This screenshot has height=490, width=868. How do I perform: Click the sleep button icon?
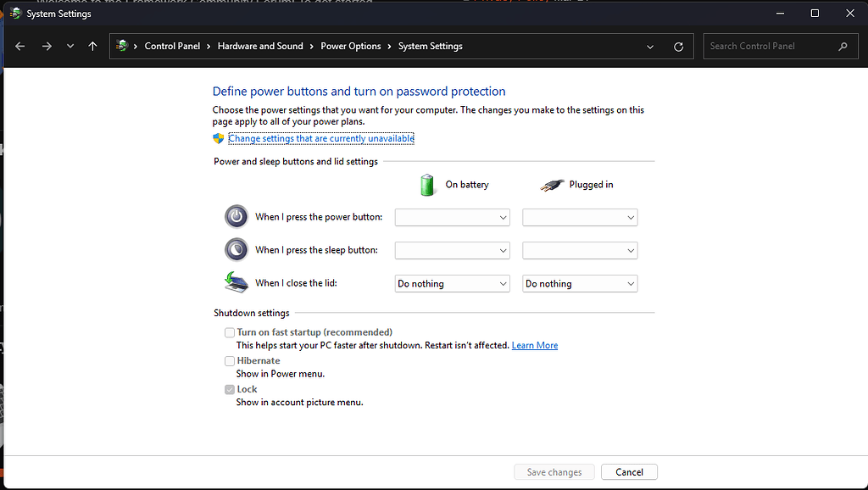click(236, 249)
